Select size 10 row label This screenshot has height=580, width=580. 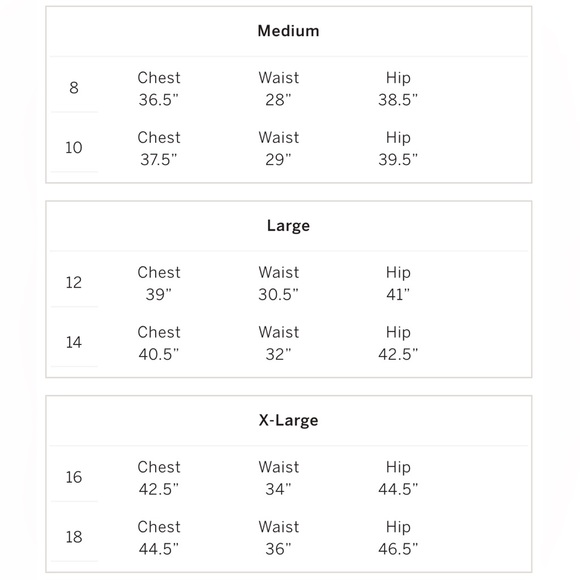74,148
